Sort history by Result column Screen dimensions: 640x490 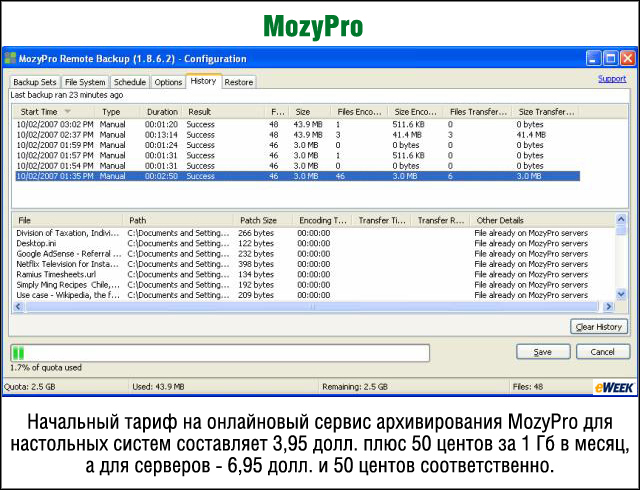click(x=224, y=111)
